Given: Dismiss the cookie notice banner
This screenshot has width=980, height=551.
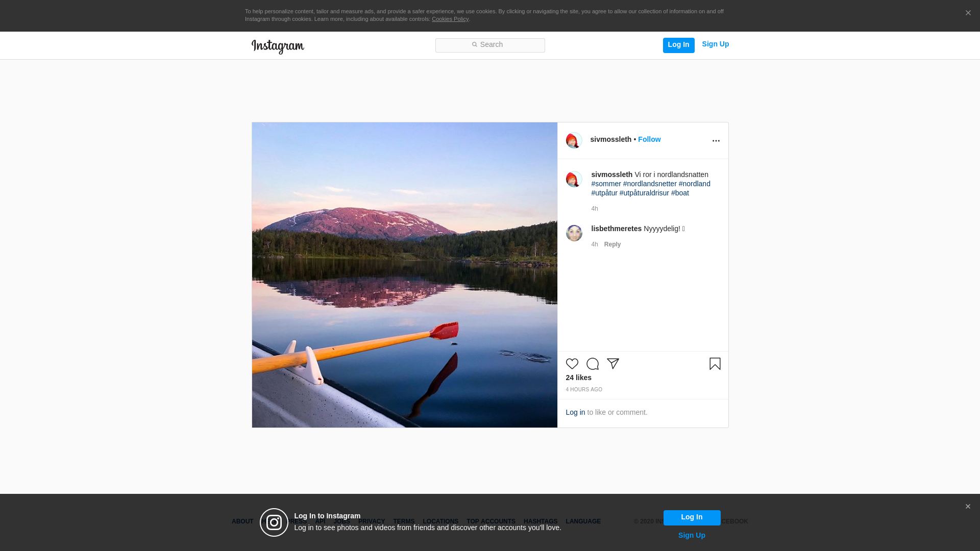Looking at the screenshot, I should click(968, 13).
